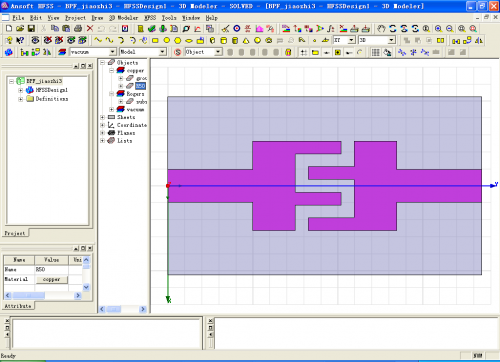Expand the HFSSDesign1 project node

(x=21, y=90)
